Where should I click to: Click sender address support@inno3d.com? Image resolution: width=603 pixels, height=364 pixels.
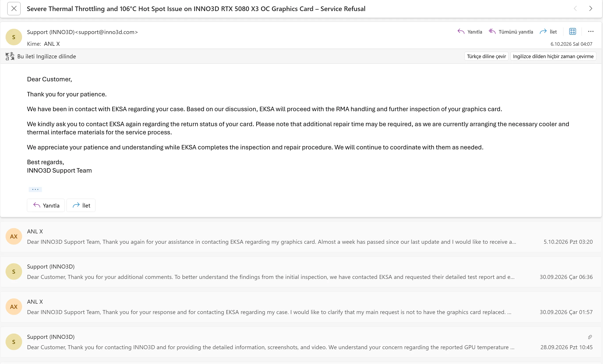[107, 32]
